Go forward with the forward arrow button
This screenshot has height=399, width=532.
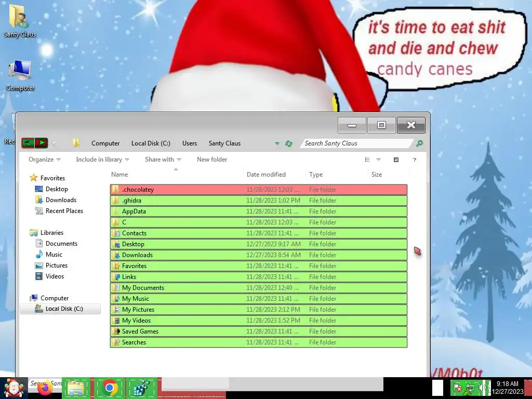point(42,143)
